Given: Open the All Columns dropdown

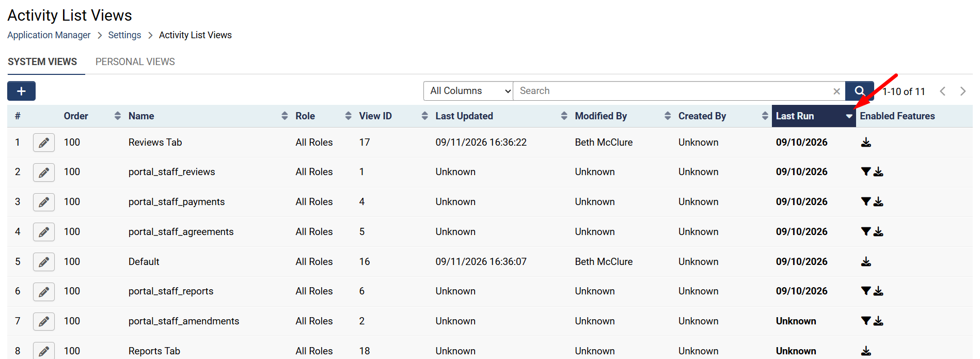Looking at the screenshot, I should tap(468, 91).
